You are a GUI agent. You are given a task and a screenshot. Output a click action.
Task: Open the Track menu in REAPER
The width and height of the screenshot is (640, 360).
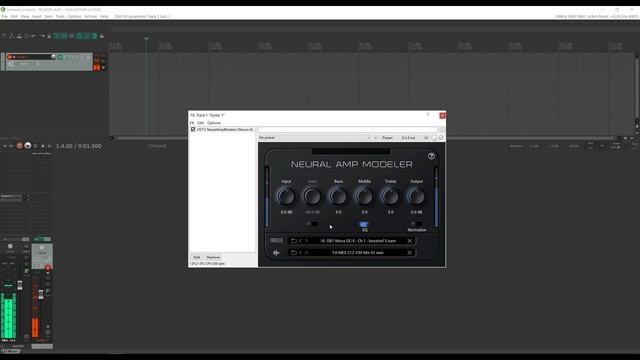[x=60, y=16]
